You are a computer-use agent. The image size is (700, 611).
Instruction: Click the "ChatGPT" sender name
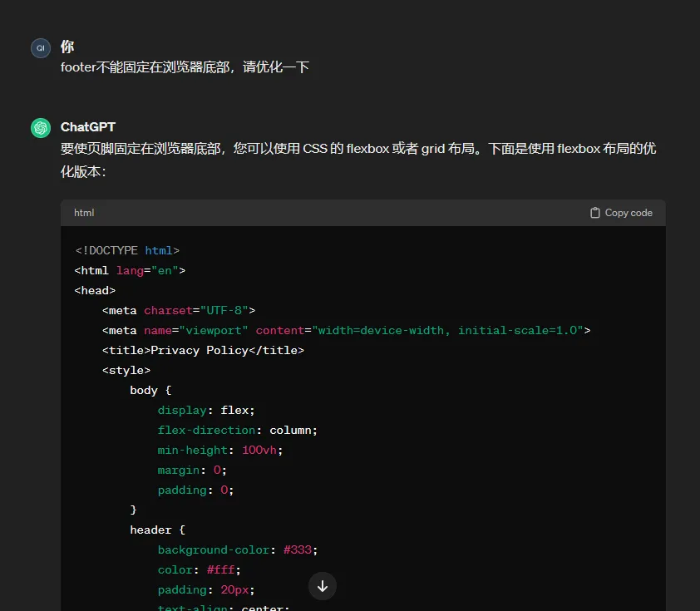point(88,127)
